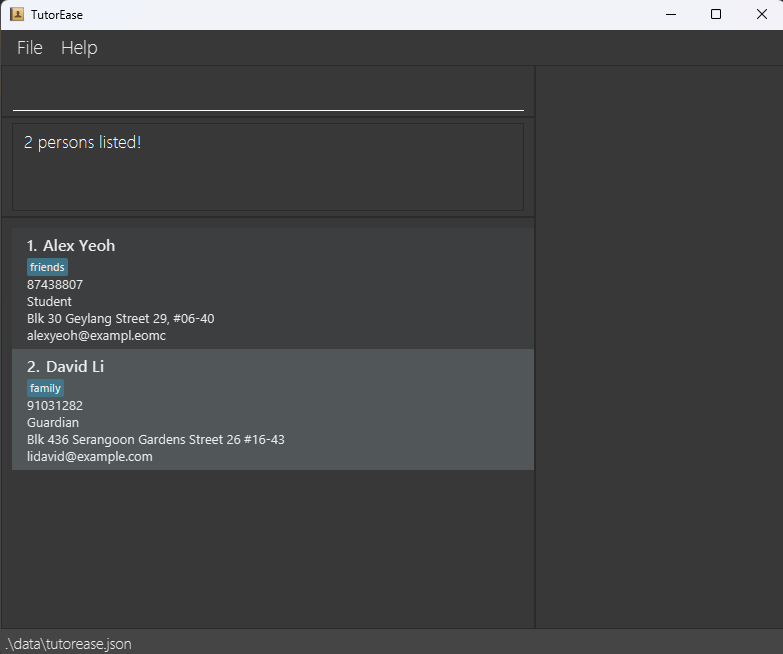This screenshot has height=654, width=783.
Task: Click the TutorEase app icon in title bar
Action: click(16, 14)
